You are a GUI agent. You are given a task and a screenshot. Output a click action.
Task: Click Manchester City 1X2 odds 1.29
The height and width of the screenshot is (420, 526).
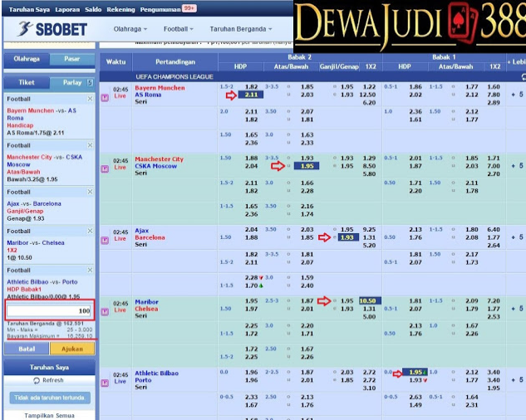pos(369,158)
